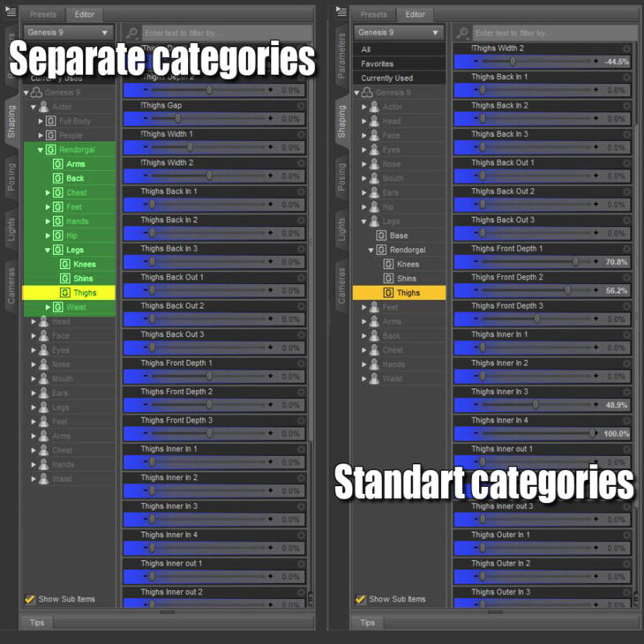Screen dimensions: 644x644
Task: Toggle Show Sub Items in left panel
Action: [x=30, y=599]
